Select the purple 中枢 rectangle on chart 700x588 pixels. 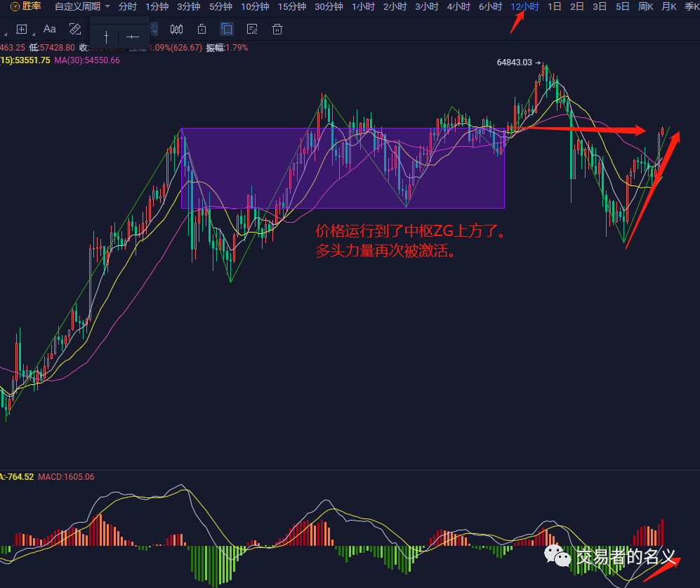[x=343, y=169]
